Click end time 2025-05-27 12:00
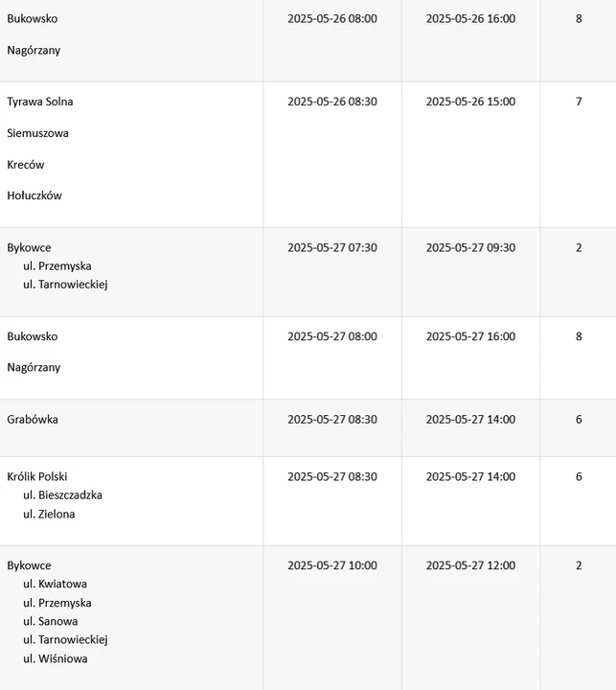 (x=470, y=565)
